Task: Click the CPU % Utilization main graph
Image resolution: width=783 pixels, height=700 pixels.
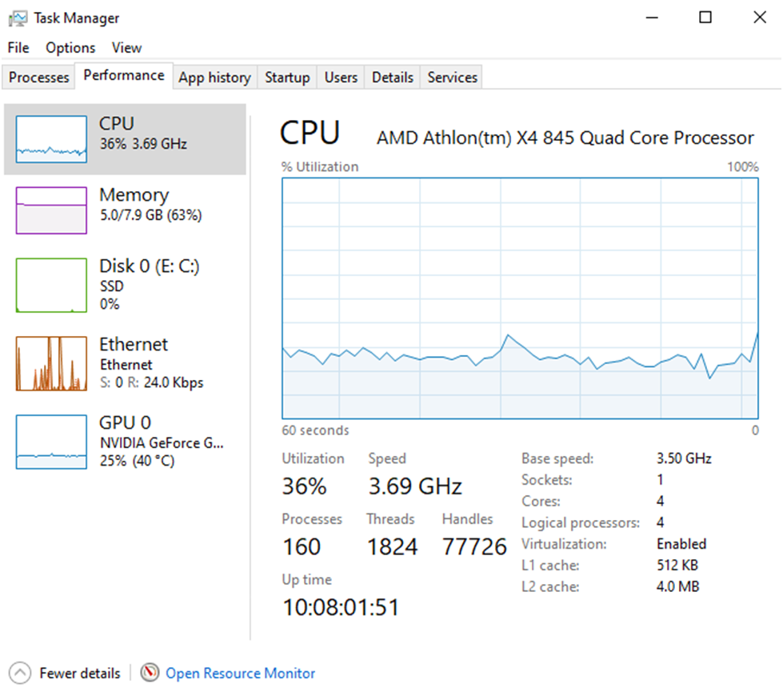Action: click(x=520, y=298)
